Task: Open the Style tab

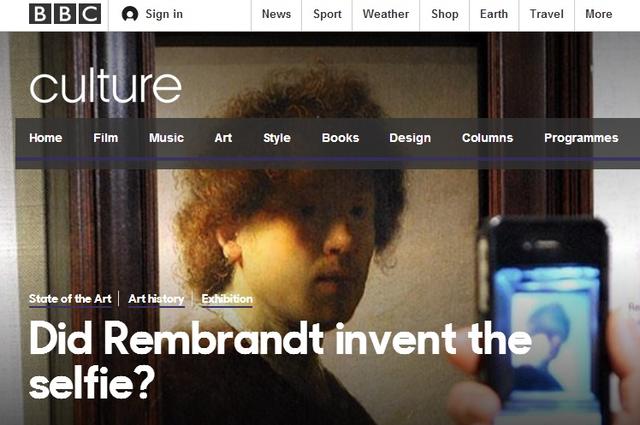Action: tap(277, 138)
